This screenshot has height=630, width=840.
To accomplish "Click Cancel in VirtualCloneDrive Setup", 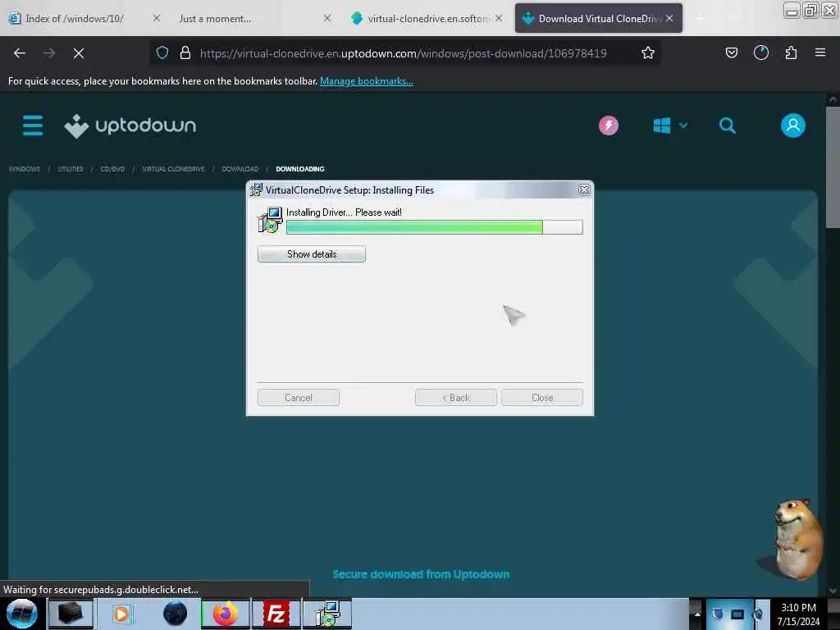I will (298, 398).
